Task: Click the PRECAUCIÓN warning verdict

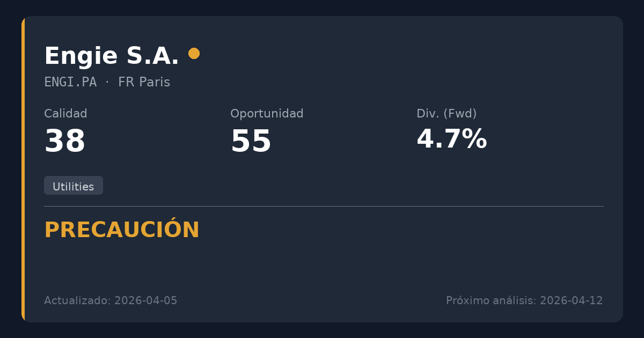Action: click(122, 230)
